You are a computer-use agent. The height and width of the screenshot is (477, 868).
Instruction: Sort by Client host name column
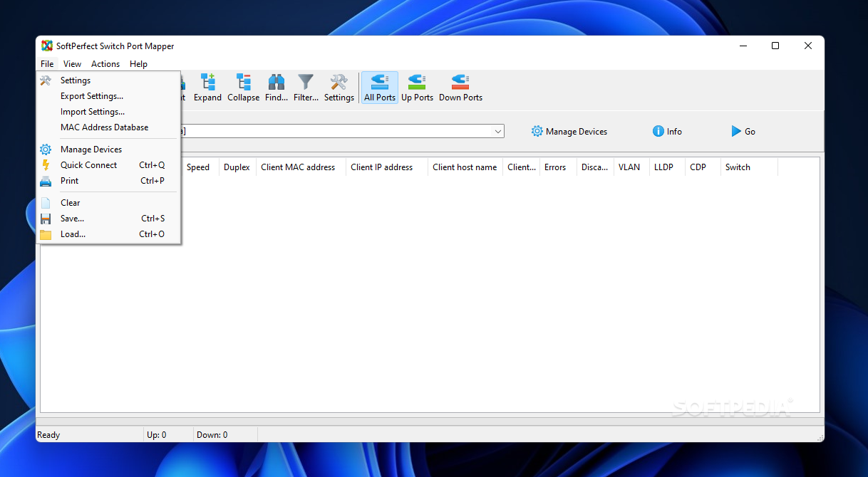click(x=465, y=167)
